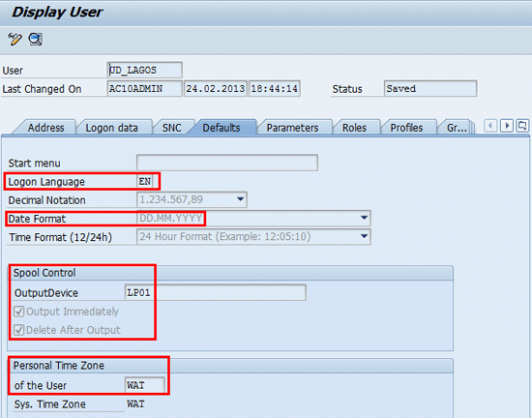This screenshot has width=532, height=418.
Task: Go to the Parameters tab
Action: (292, 128)
